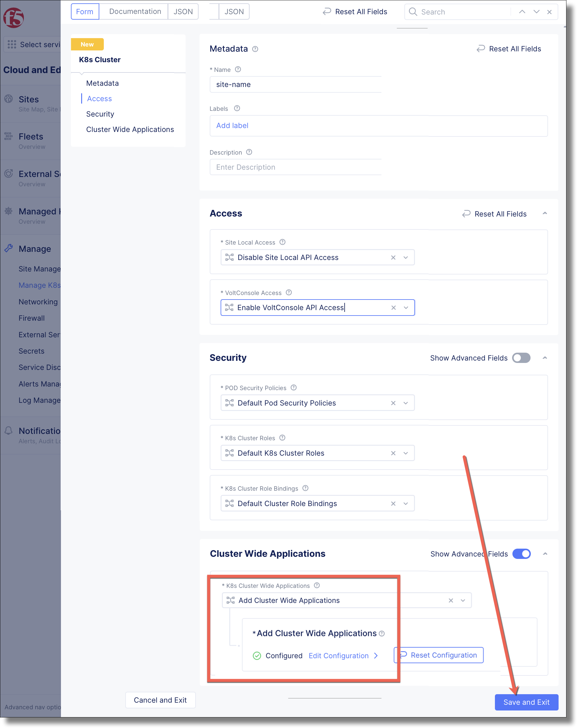Clear Disable Site Local API Access selection
The height and width of the screenshot is (728, 577).
click(393, 258)
